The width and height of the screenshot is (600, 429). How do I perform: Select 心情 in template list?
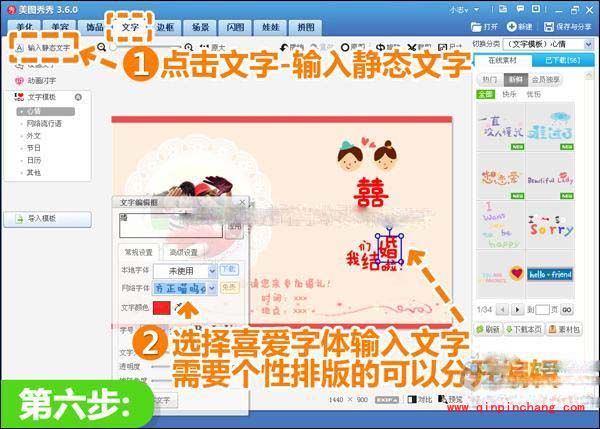point(46,111)
